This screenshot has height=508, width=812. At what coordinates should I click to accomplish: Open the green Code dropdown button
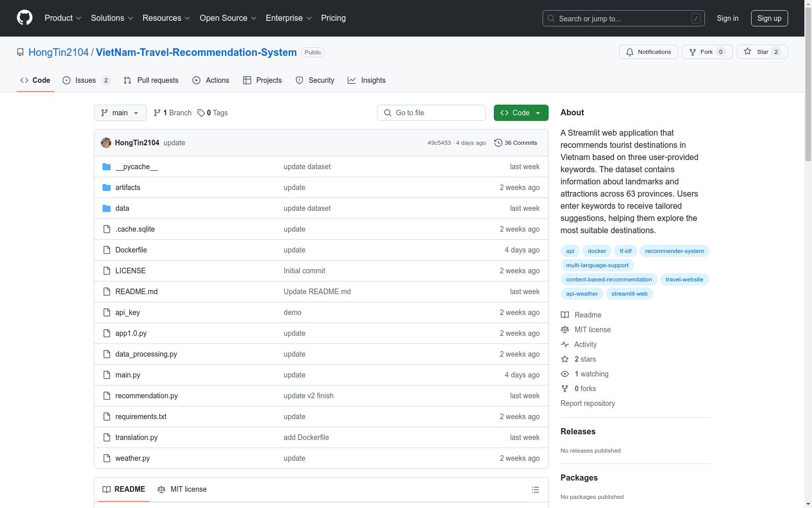pos(521,113)
